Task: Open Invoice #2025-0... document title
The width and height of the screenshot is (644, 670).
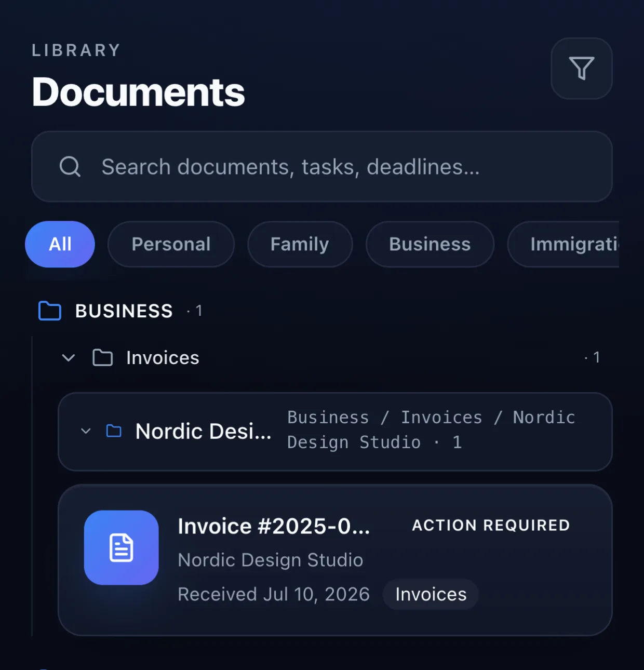Action: 274,526
